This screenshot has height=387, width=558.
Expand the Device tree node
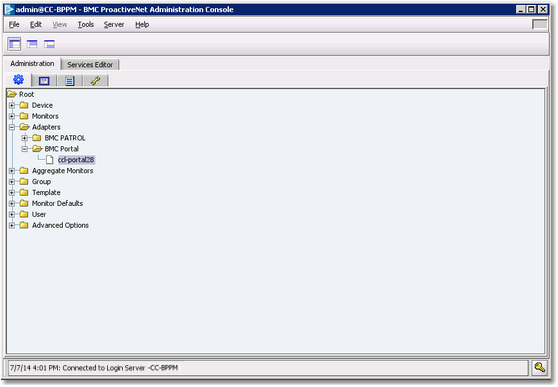(12, 105)
